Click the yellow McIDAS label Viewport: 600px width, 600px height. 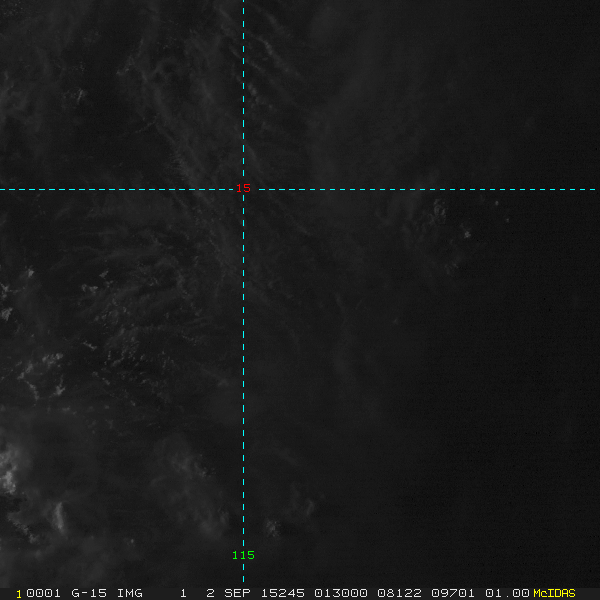click(554, 593)
